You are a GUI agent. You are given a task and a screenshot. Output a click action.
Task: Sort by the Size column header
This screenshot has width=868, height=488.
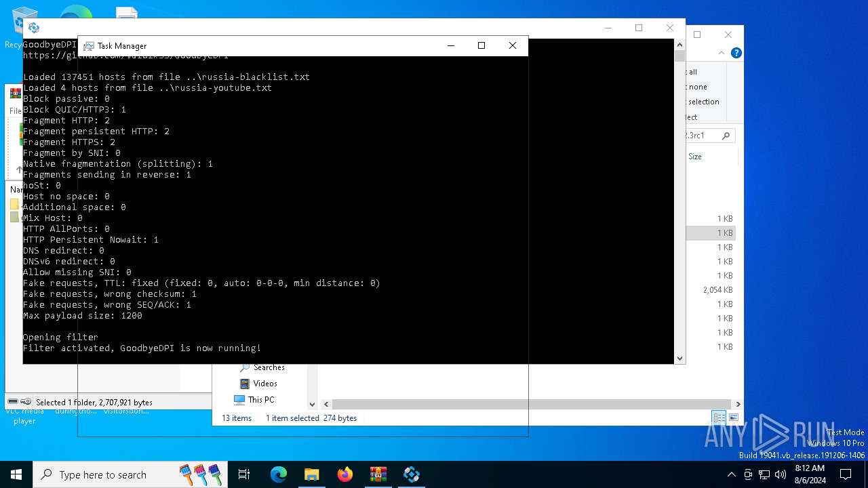point(695,157)
